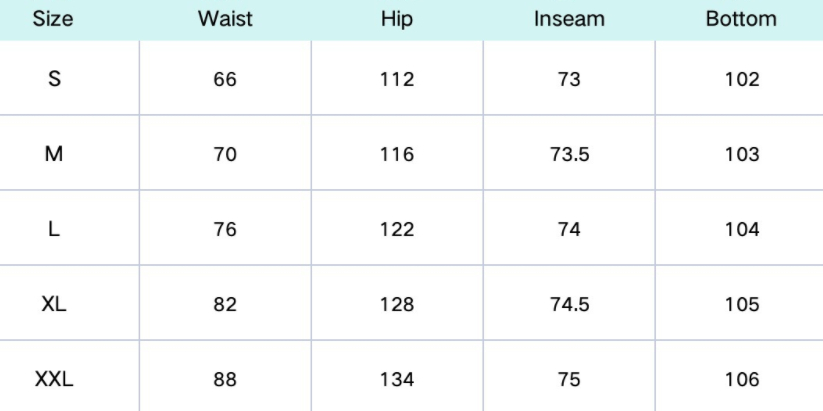The width and height of the screenshot is (823, 411).
Task: Select the L size row label
Action: point(54,230)
